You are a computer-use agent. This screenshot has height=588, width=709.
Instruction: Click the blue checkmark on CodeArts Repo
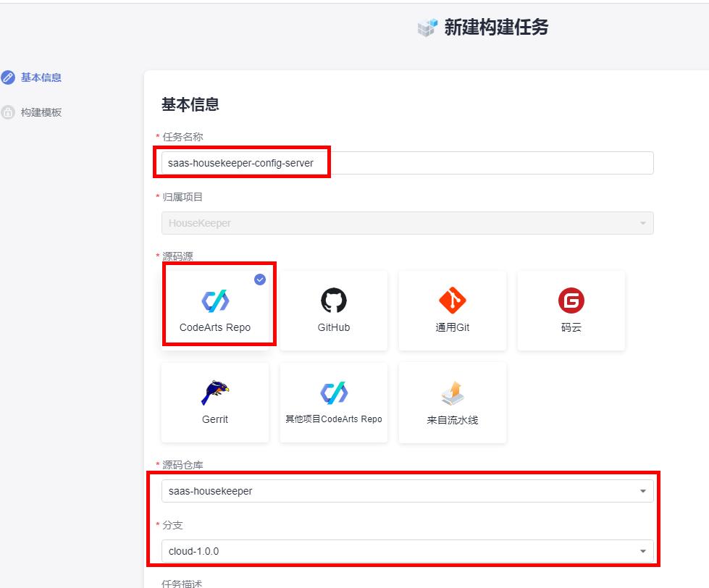(259, 280)
